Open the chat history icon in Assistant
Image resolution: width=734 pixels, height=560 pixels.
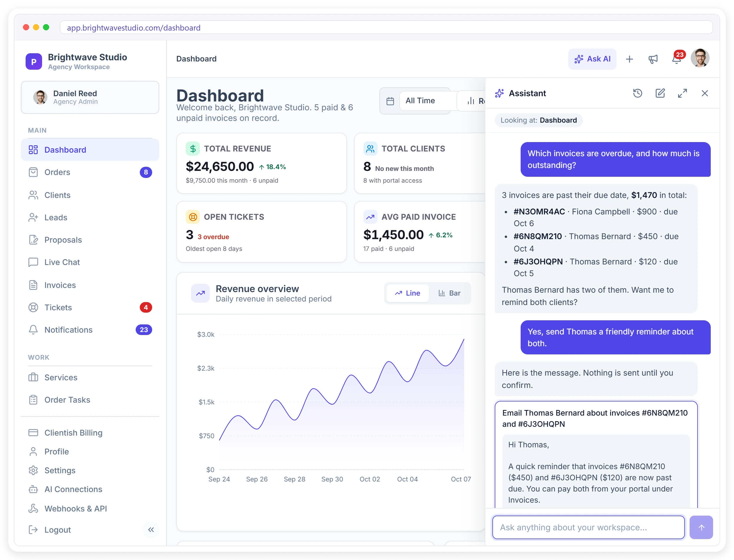(637, 93)
